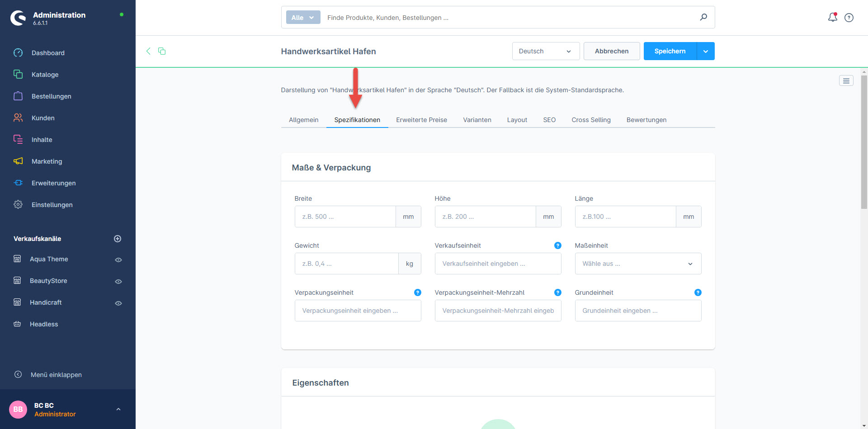Open the notifications bell icon

pyautogui.click(x=832, y=17)
